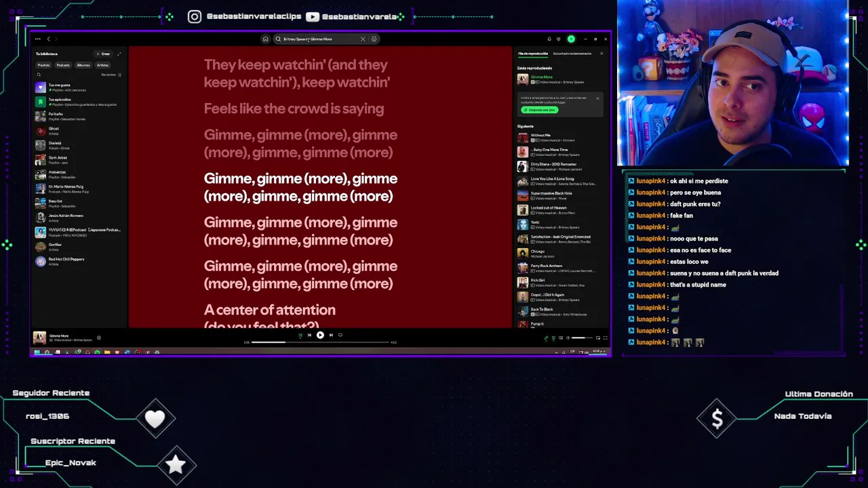The image size is (868, 488).
Task: Go to Spotify Home via house icon
Action: [x=265, y=39]
